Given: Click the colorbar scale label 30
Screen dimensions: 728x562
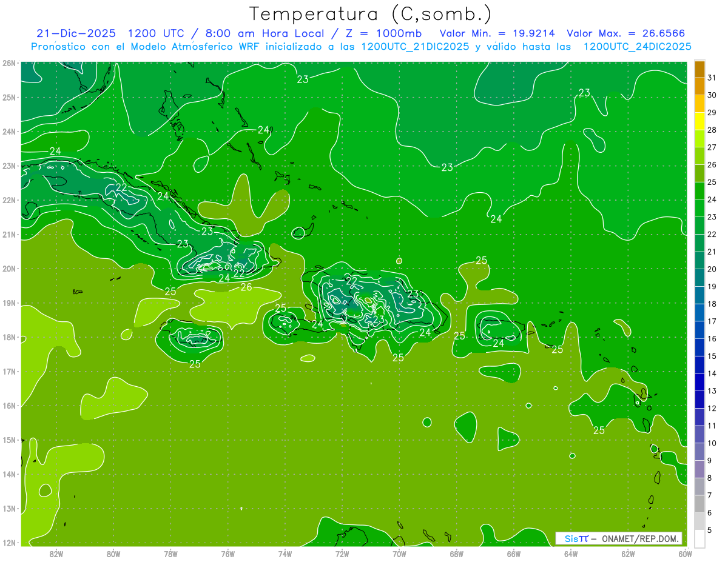Looking at the screenshot, I should point(712,95).
